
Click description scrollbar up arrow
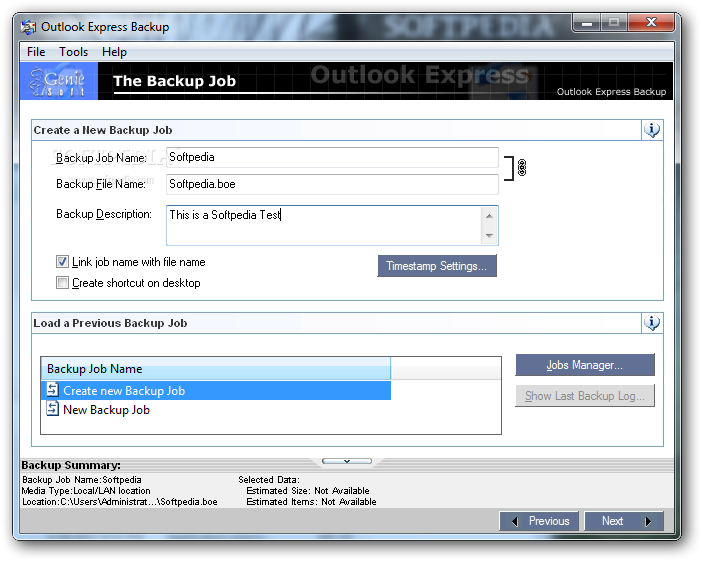pos(489,216)
